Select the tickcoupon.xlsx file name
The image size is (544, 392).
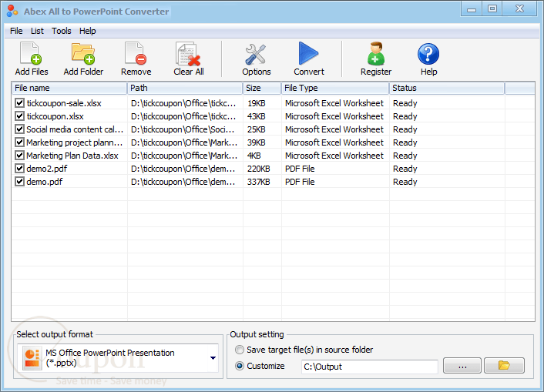click(55, 116)
